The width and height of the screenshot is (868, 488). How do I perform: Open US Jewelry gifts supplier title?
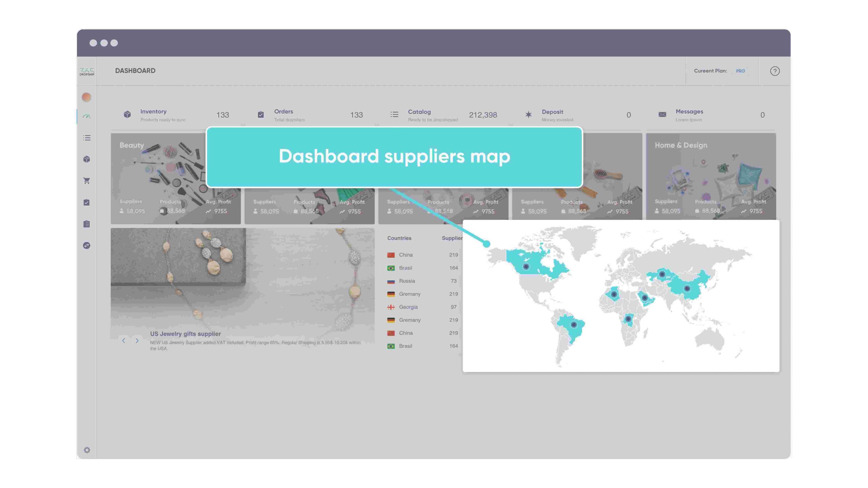click(185, 334)
